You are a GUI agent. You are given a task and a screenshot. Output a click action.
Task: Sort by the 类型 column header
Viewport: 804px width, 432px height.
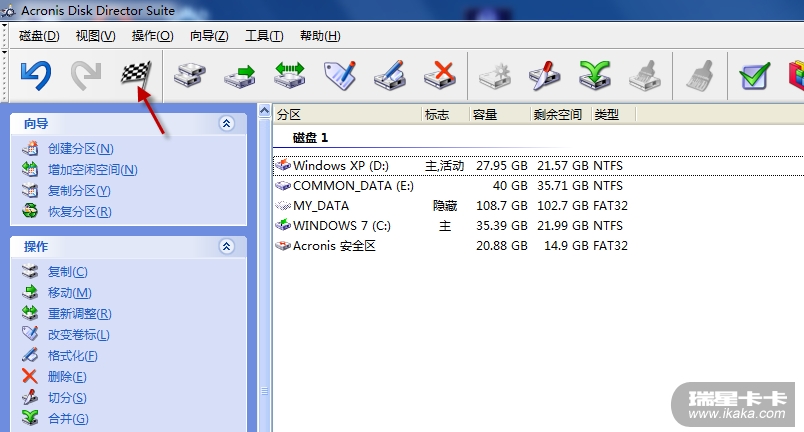click(x=613, y=114)
